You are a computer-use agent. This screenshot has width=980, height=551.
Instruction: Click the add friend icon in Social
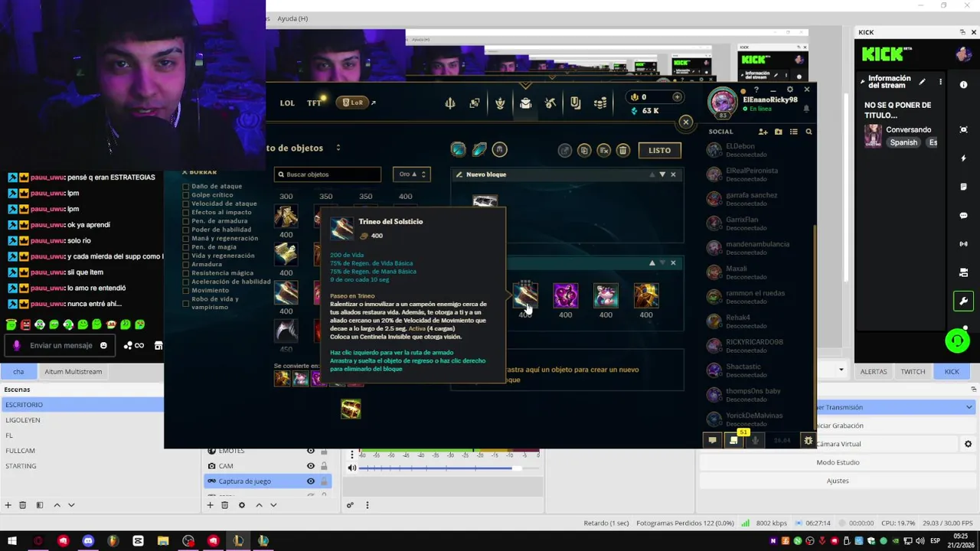[763, 132]
